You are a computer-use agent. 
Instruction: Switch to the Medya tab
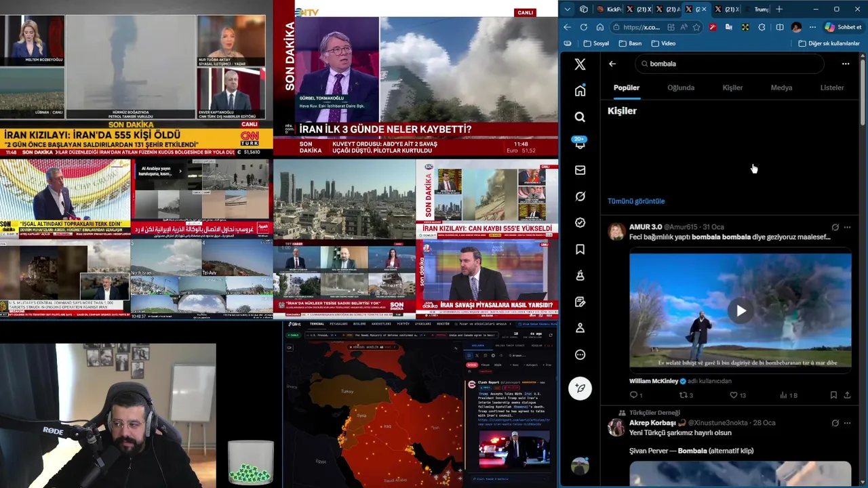(x=781, y=87)
